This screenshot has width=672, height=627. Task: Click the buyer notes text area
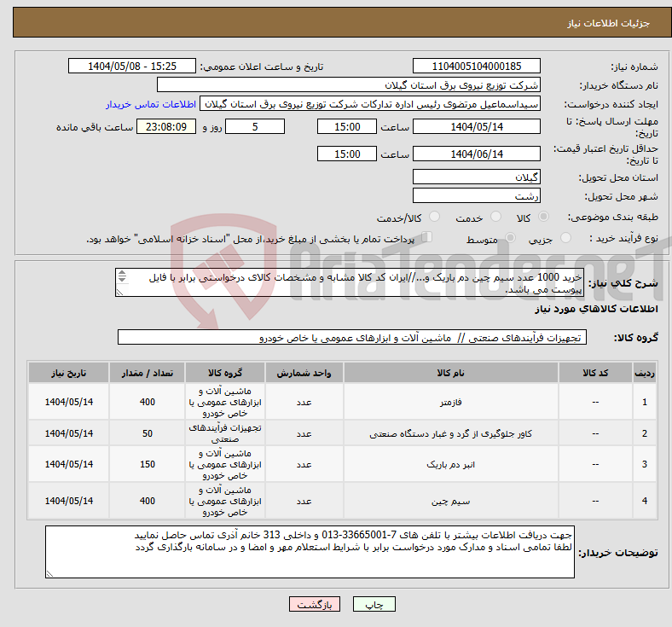tap(310, 553)
